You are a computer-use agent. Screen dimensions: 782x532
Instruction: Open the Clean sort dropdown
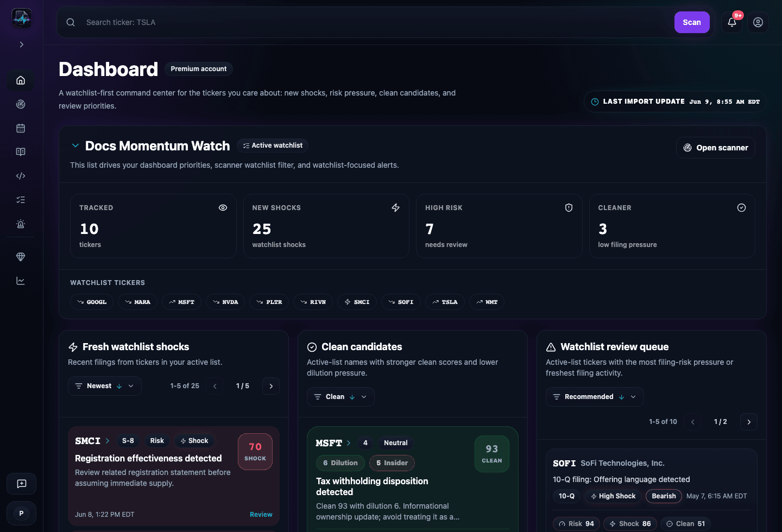tap(340, 397)
